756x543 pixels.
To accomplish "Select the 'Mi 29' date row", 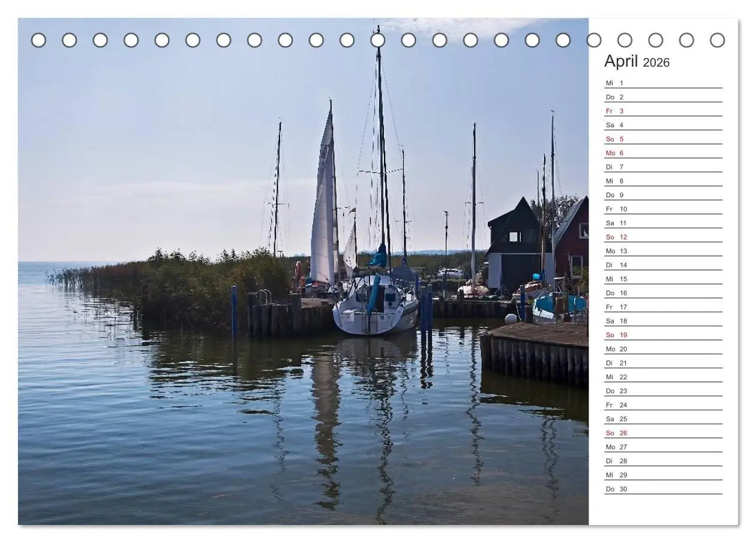I will coord(663,475).
